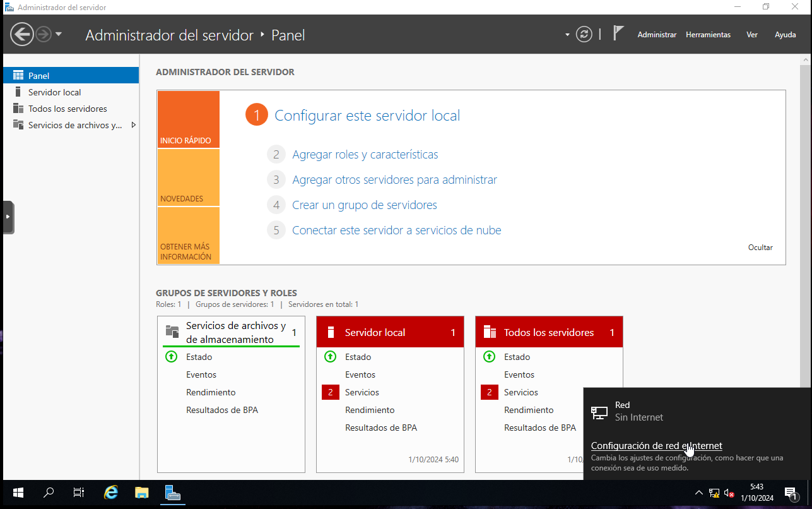This screenshot has width=812, height=509.
Task: Click Crear un grupo de servidores
Action: click(x=365, y=205)
